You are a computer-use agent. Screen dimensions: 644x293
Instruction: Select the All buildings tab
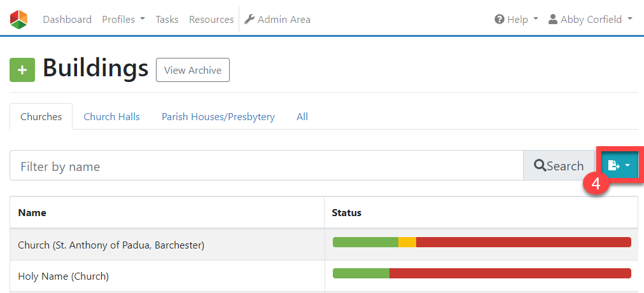(302, 116)
